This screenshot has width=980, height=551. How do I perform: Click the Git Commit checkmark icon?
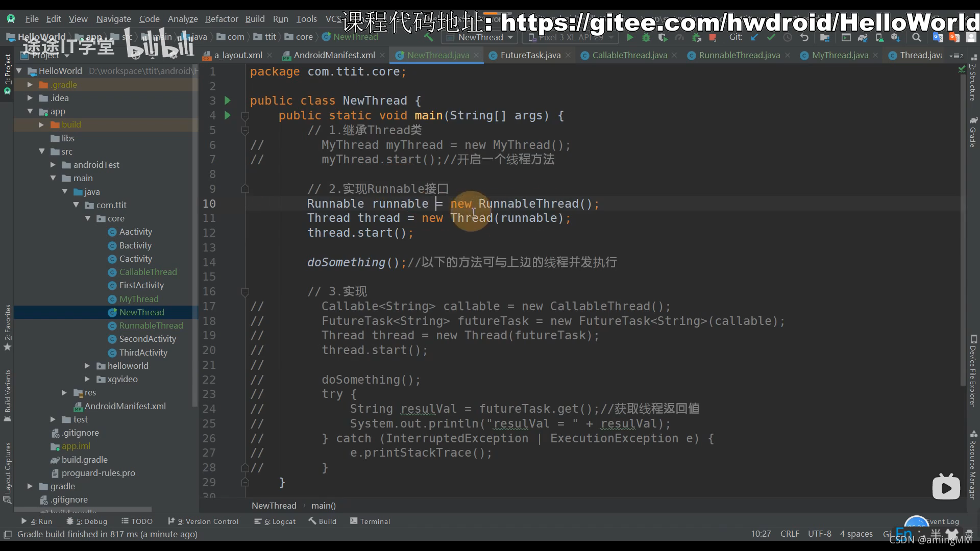click(771, 37)
